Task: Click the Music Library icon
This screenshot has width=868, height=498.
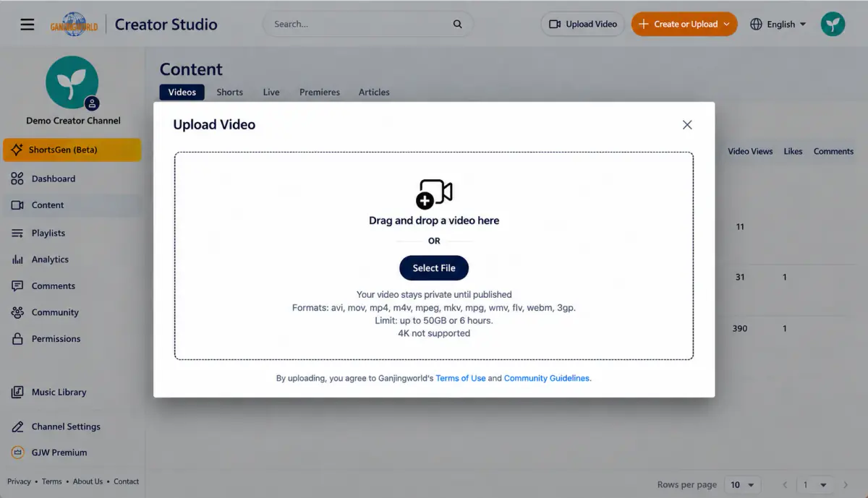Action: coord(17,392)
